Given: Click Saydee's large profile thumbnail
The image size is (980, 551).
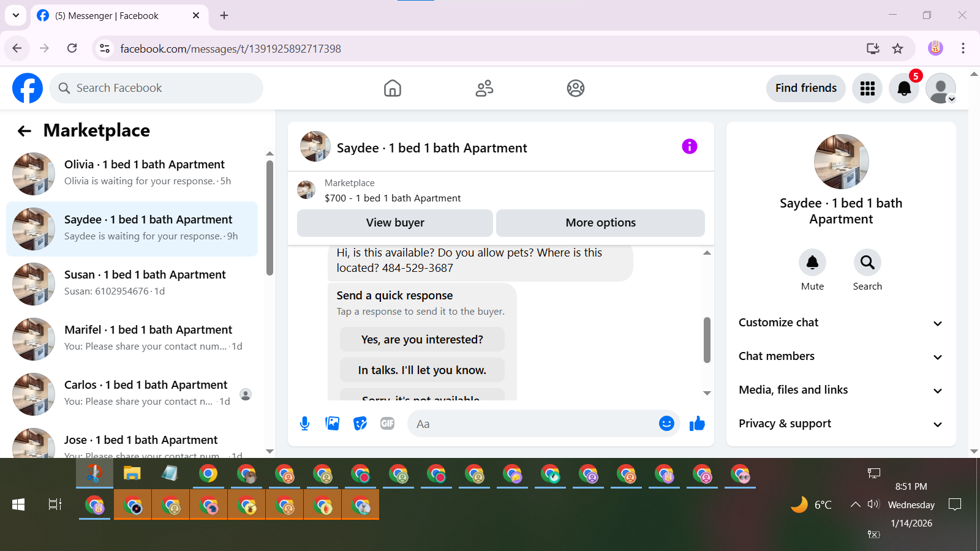Looking at the screenshot, I should point(841,162).
